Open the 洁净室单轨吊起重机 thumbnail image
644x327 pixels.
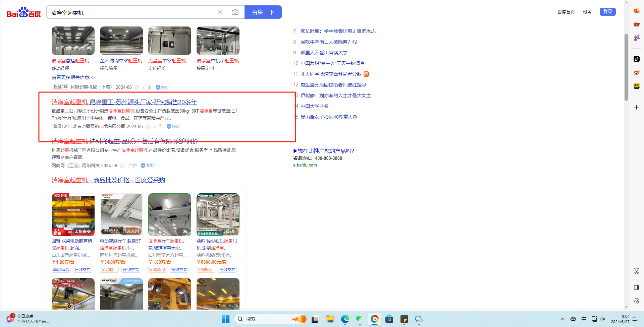218,41
